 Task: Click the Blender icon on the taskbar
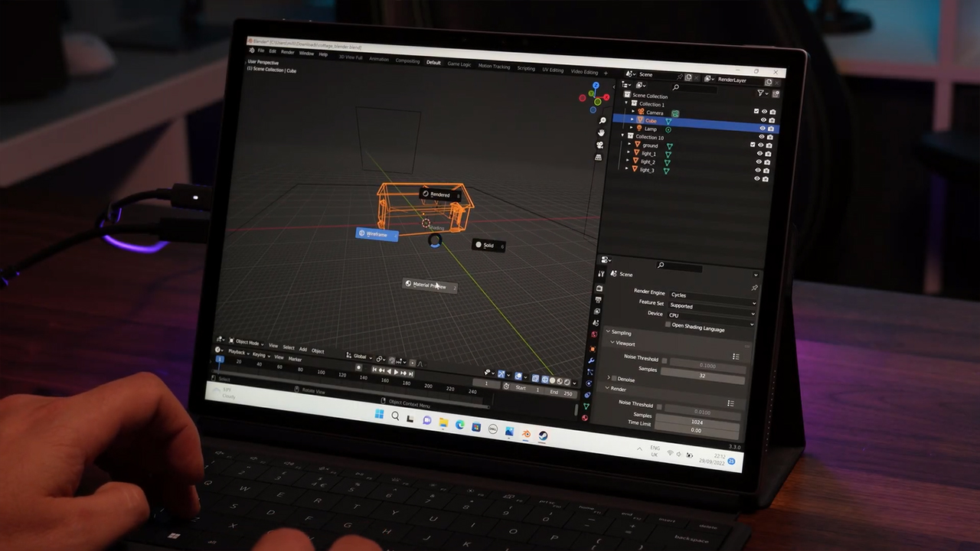tap(527, 435)
